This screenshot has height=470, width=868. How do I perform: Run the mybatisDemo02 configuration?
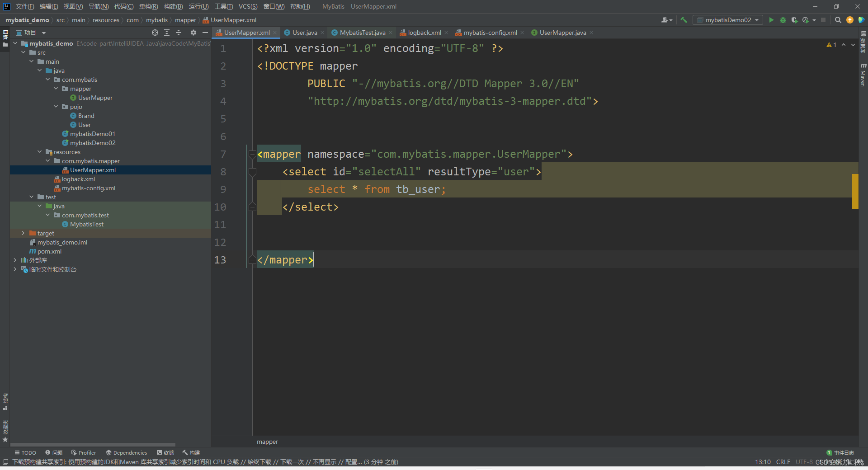click(771, 20)
